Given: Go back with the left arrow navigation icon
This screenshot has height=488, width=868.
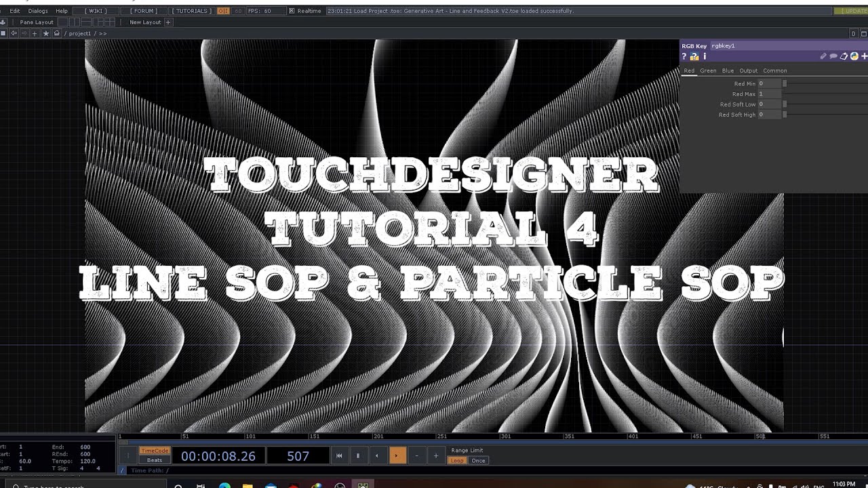Looking at the screenshot, I should pyautogui.click(x=14, y=33).
